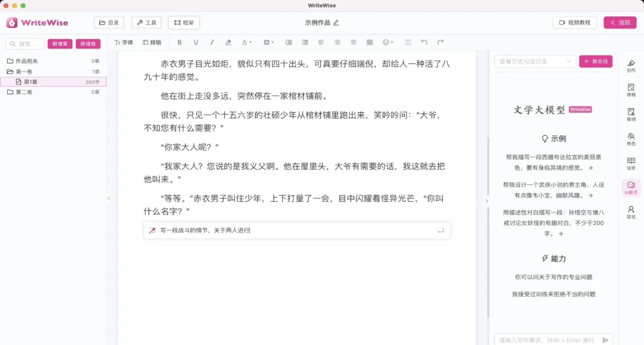Click the eraser clear-format icon
Image resolution: width=644 pixels, height=345 pixels.
click(x=228, y=42)
